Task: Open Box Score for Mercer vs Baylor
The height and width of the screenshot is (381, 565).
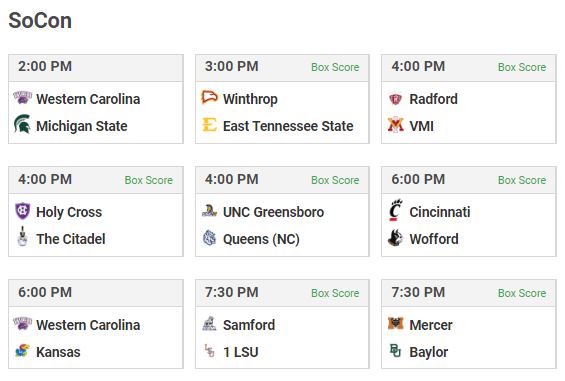Action: pos(522,293)
